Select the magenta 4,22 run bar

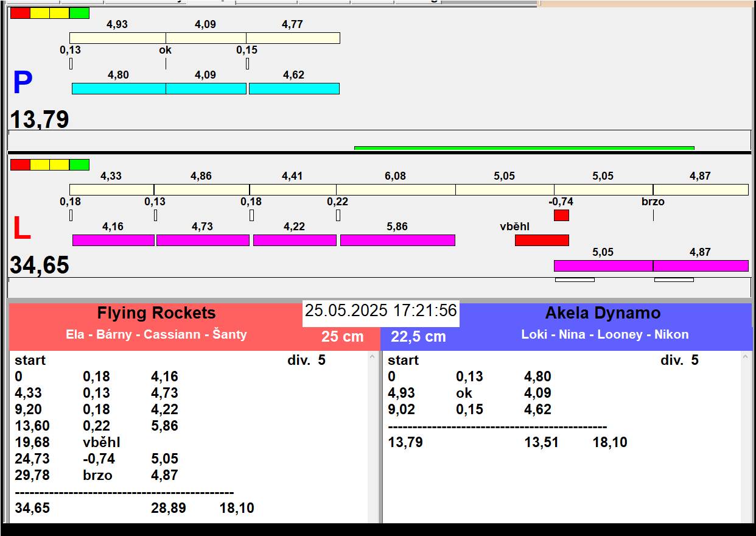point(295,240)
